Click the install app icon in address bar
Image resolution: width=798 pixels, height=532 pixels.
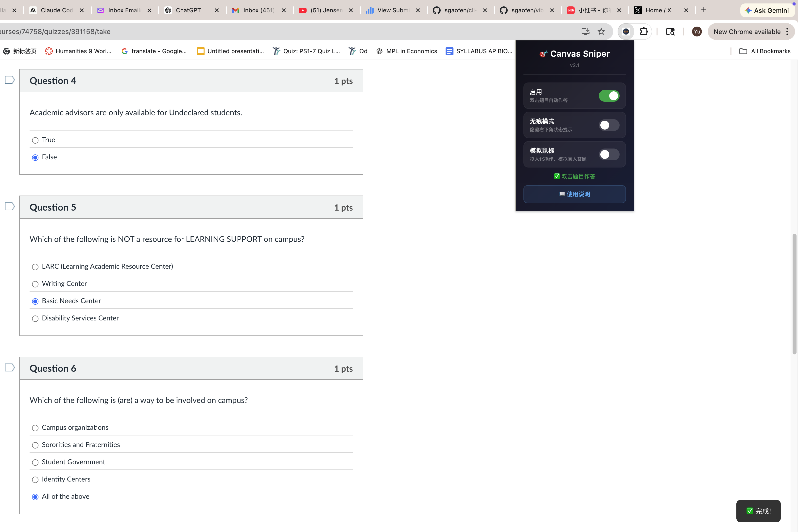pos(585,32)
